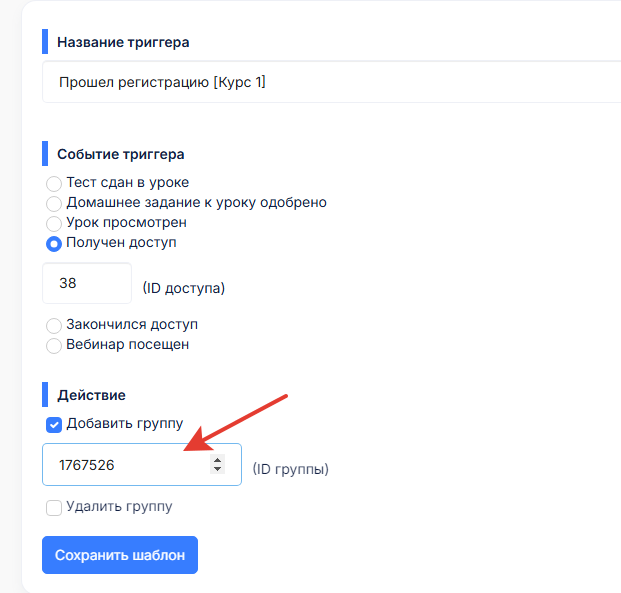621x593 pixels.
Task: Click the '(ID группы)' label
Action: (x=290, y=469)
